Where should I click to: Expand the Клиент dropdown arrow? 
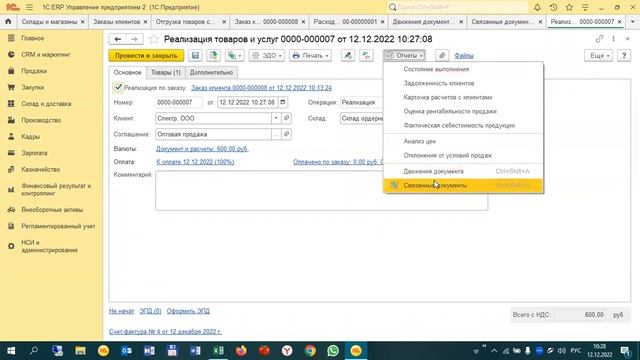276,118
